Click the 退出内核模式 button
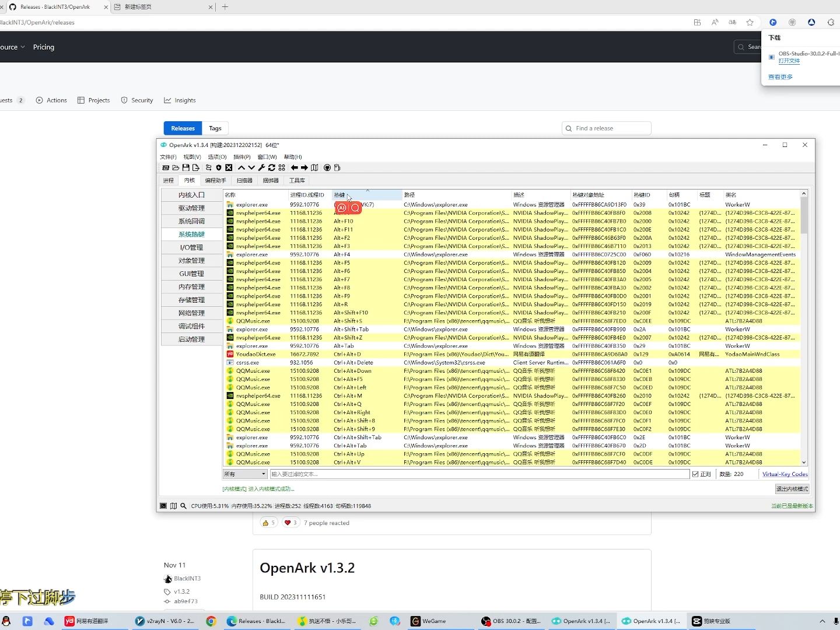The width and height of the screenshot is (840, 630). (792, 489)
